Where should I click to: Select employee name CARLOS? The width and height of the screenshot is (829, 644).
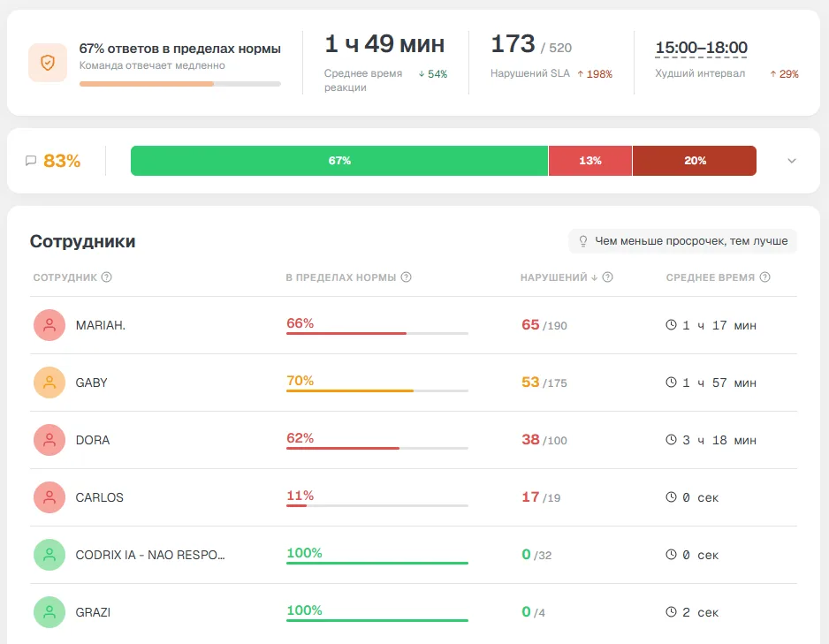click(99, 497)
